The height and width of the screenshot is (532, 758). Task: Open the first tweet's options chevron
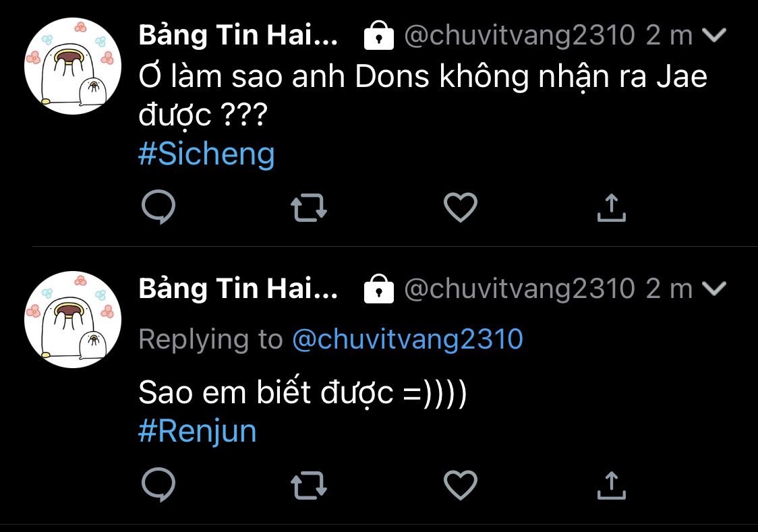click(x=713, y=36)
